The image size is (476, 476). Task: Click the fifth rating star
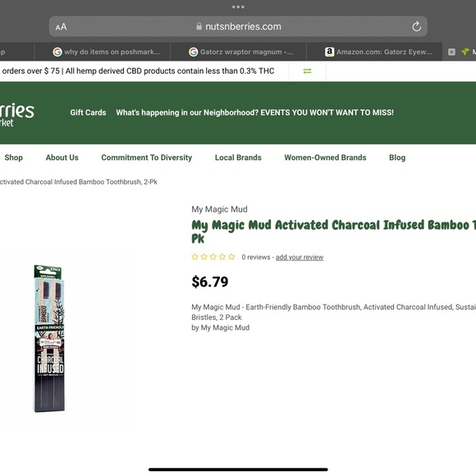click(231, 257)
